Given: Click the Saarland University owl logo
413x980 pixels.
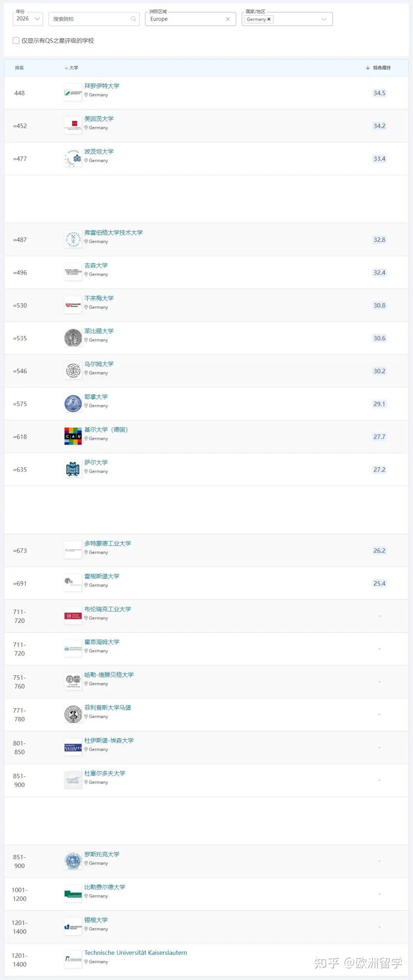Looking at the screenshot, I should [x=73, y=469].
